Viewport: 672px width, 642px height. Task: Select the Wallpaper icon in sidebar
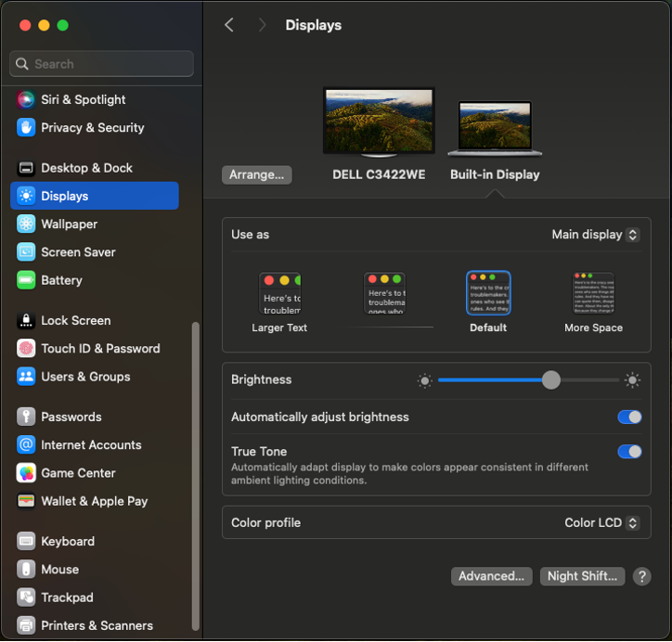click(26, 224)
